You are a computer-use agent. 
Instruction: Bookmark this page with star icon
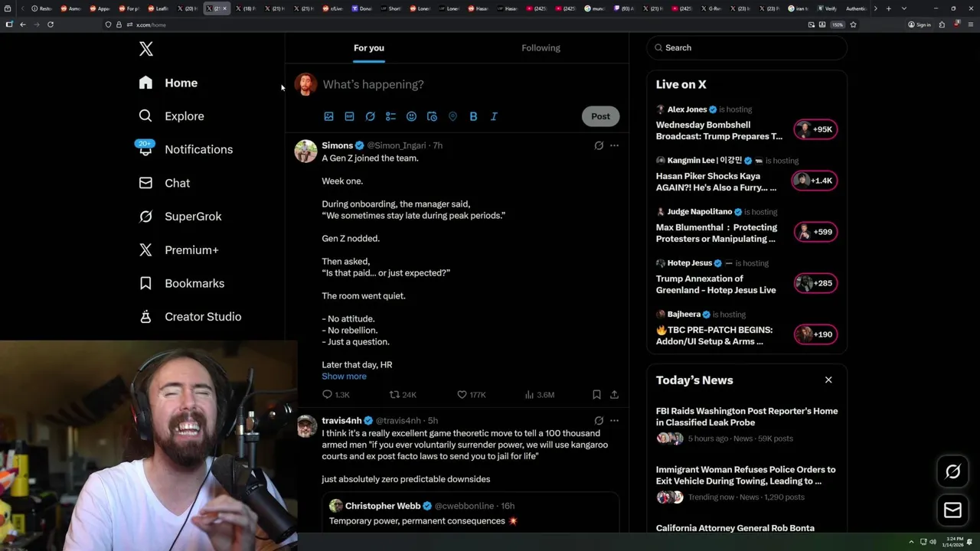[x=853, y=24]
